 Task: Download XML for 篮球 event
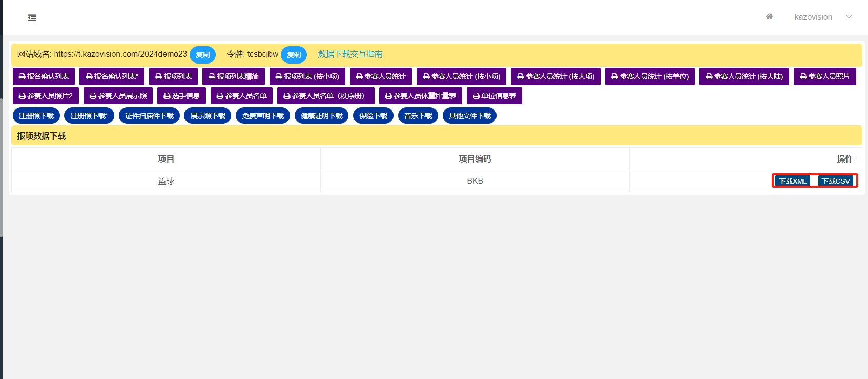(793, 181)
